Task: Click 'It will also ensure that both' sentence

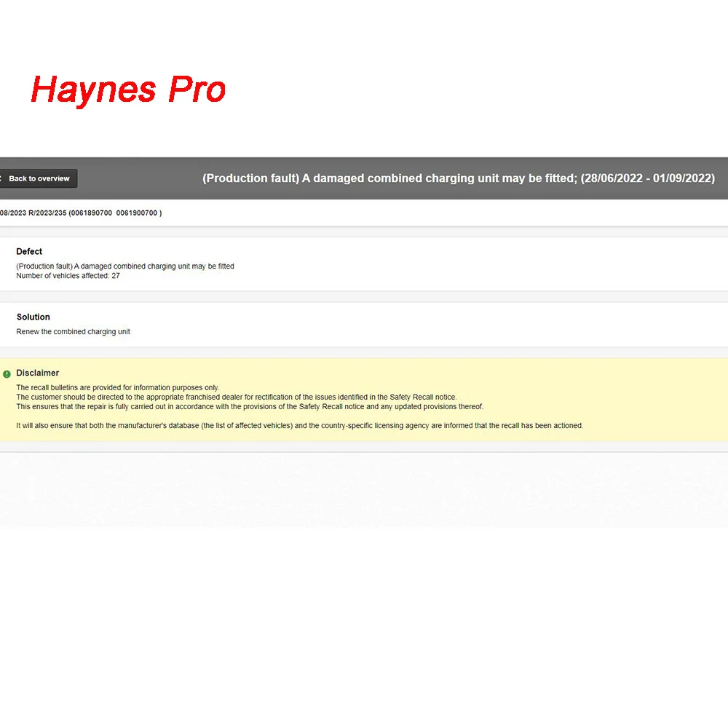Action: [299, 426]
